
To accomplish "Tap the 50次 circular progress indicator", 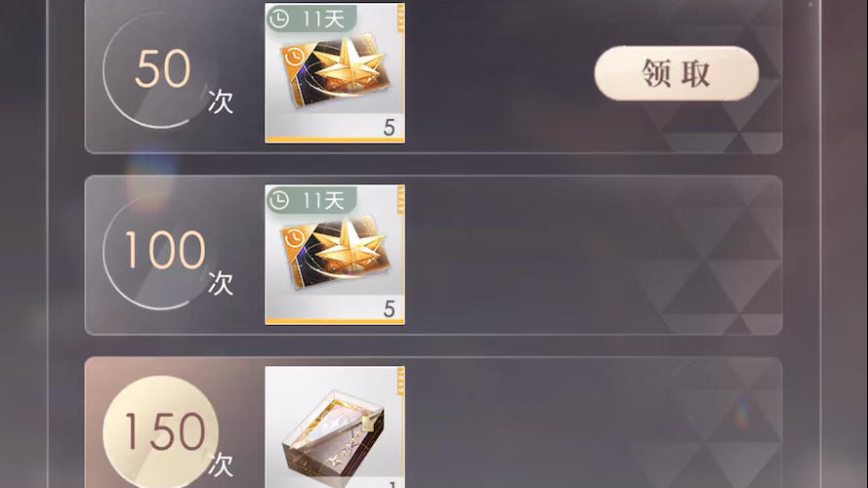I will pos(160,70).
